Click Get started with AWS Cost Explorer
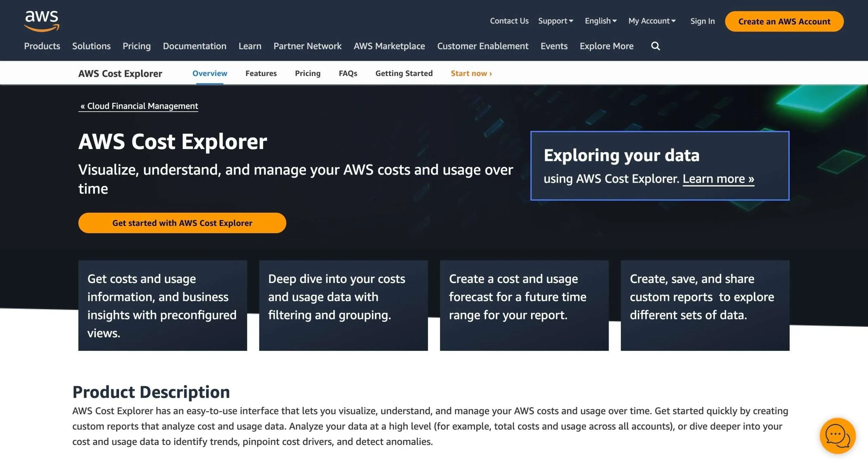 [x=182, y=223]
